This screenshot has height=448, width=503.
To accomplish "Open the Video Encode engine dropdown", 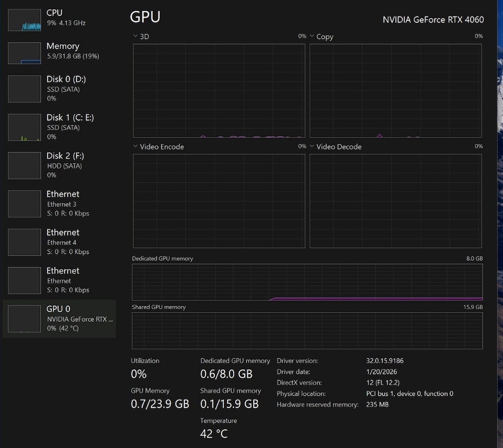I will (136, 146).
